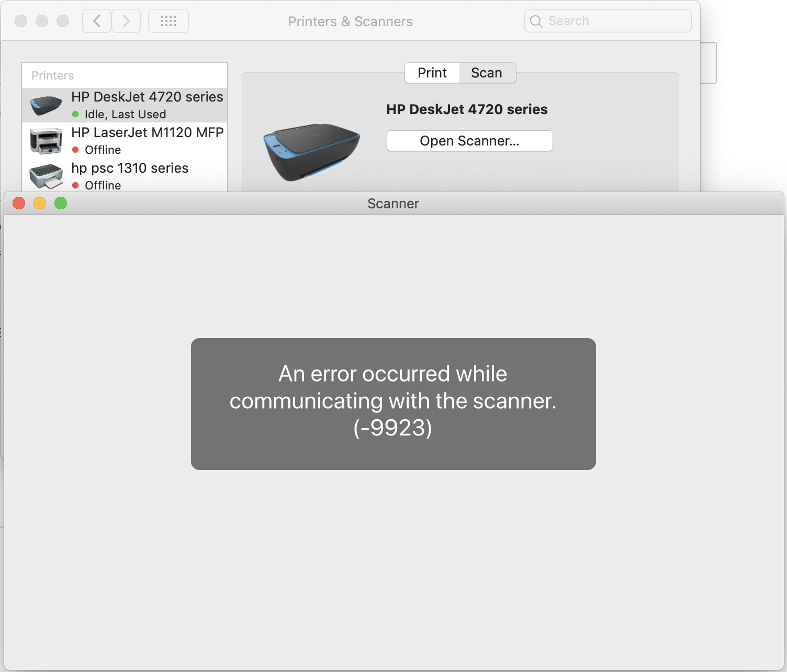Focus the Search field in Printers & Scanners
This screenshot has width=787, height=672.
608,21
